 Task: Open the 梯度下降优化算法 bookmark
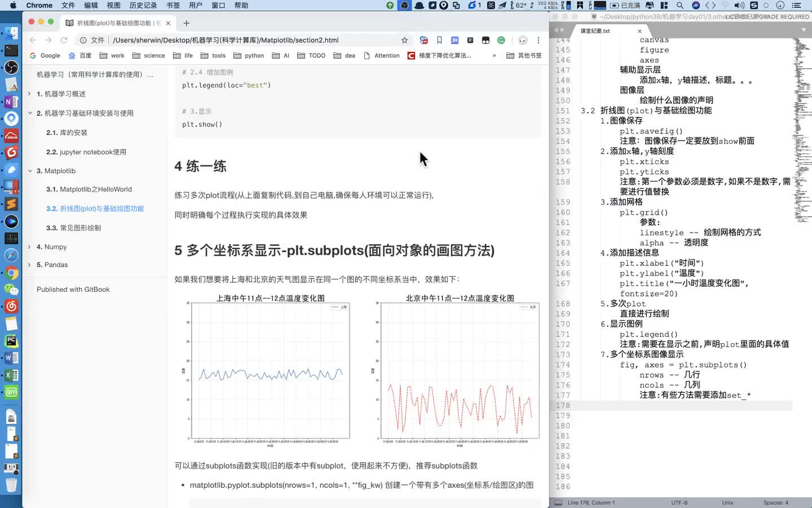coord(439,55)
